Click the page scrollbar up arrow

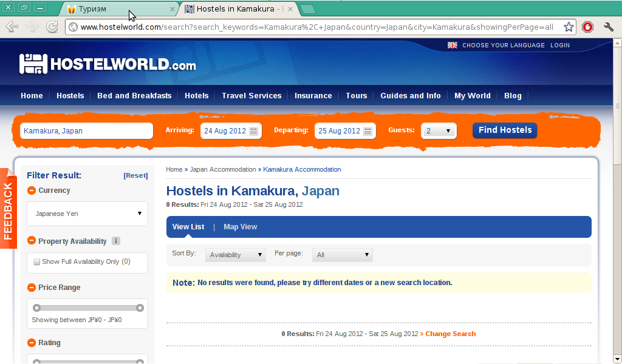click(x=617, y=42)
